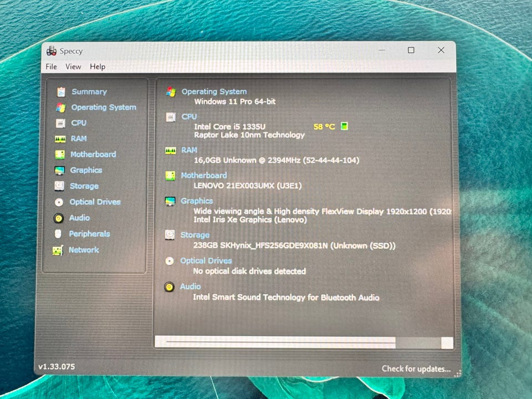The width and height of the screenshot is (532, 399).
Task: Click '16,0GB Unknown @ 2394MHz' RAM text
Action: tap(247, 160)
